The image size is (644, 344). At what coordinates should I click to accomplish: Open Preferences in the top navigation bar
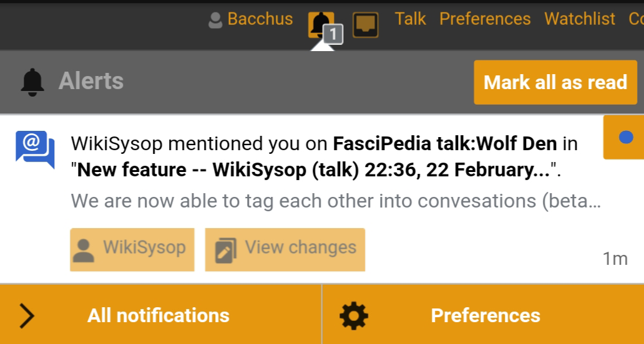point(485,19)
